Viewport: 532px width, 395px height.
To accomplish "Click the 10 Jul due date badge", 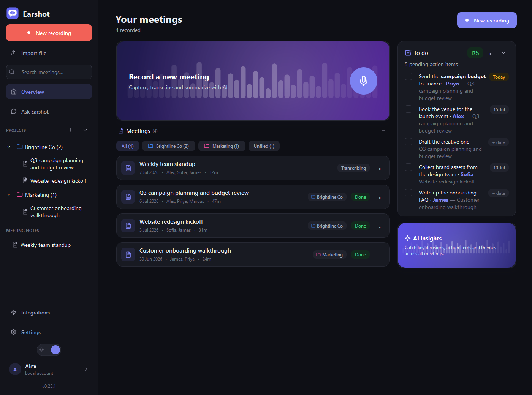I will click(499, 167).
